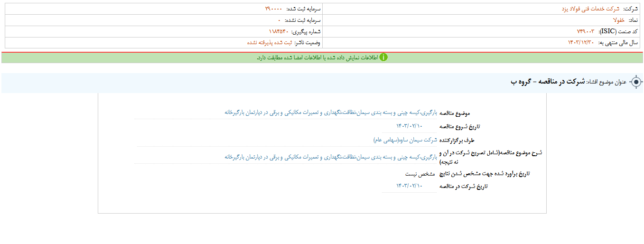
Task: Select fiscal year end date '۱۴۰۳/۱۲/۳۰'
Action: coord(581,43)
